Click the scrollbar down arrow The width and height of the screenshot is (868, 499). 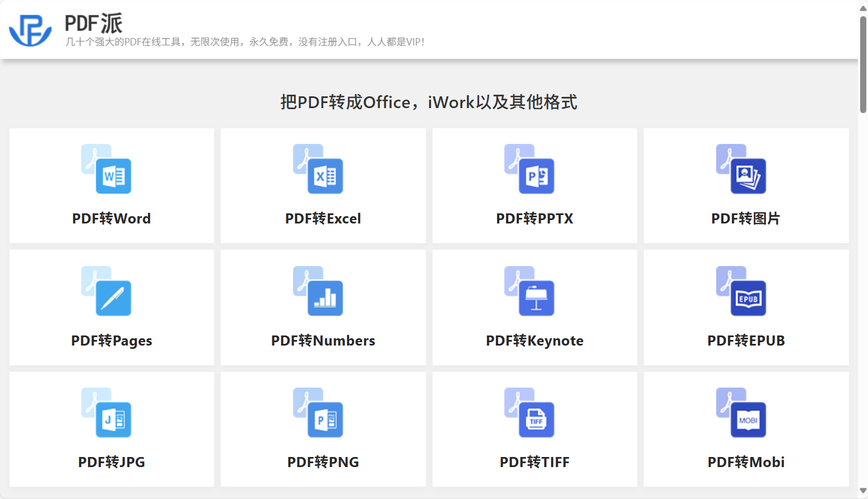pyautogui.click(x=863, y=491)
